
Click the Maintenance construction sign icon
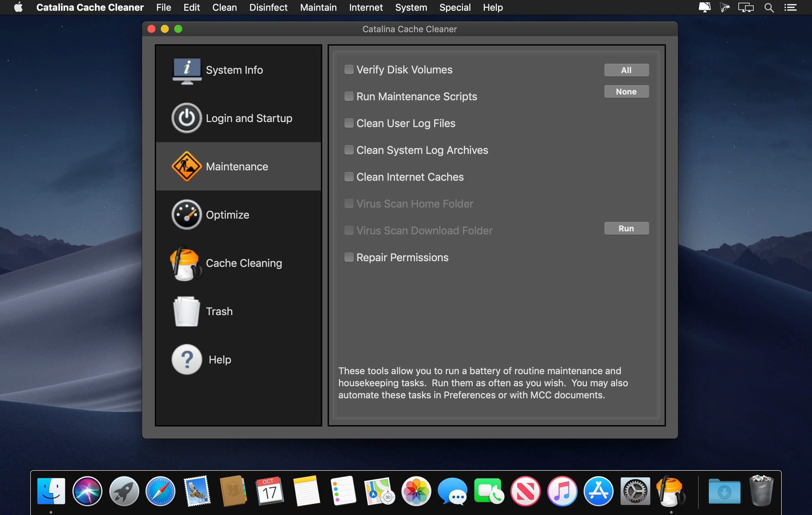[x=187, y=166]
